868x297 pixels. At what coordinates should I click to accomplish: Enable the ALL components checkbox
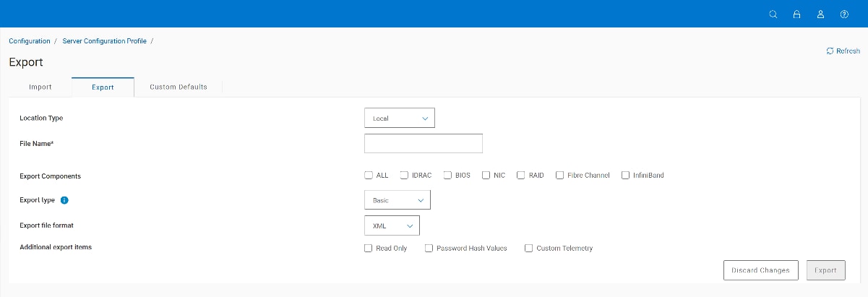pos(369,175)
